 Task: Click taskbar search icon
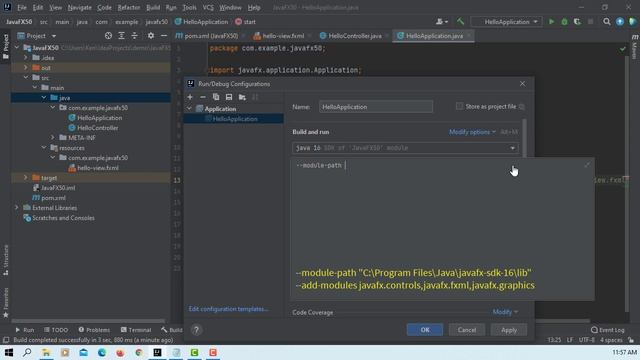(x=27, y=353)
